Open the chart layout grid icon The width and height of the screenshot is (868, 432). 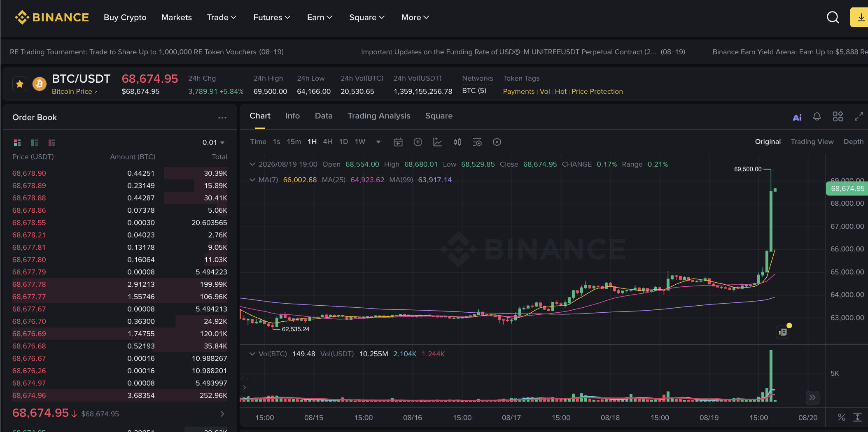tap(838, 116)
